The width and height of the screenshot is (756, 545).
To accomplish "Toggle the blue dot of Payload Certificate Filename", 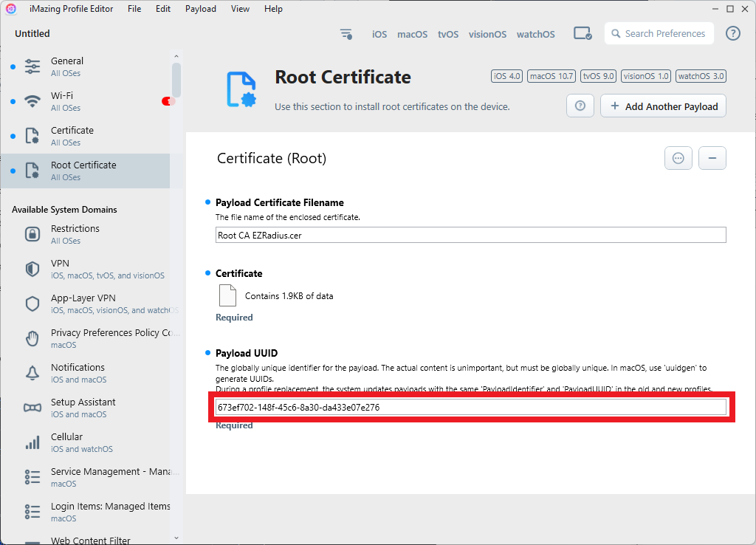I will coord(207,202).
